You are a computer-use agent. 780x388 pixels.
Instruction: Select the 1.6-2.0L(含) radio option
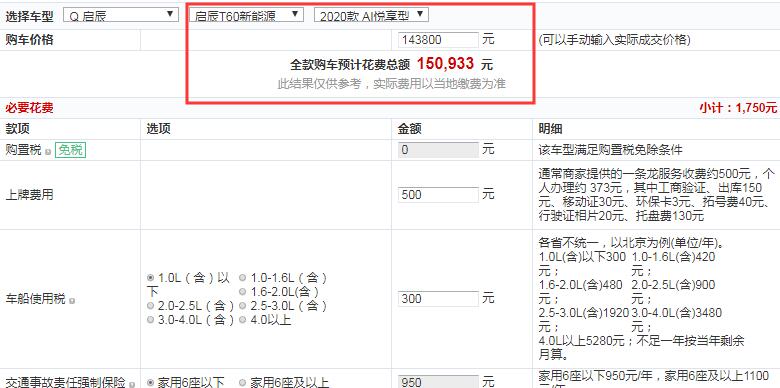[242, 291]
